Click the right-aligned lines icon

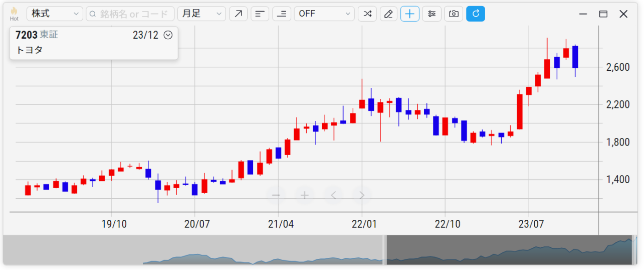pos(282,14)
